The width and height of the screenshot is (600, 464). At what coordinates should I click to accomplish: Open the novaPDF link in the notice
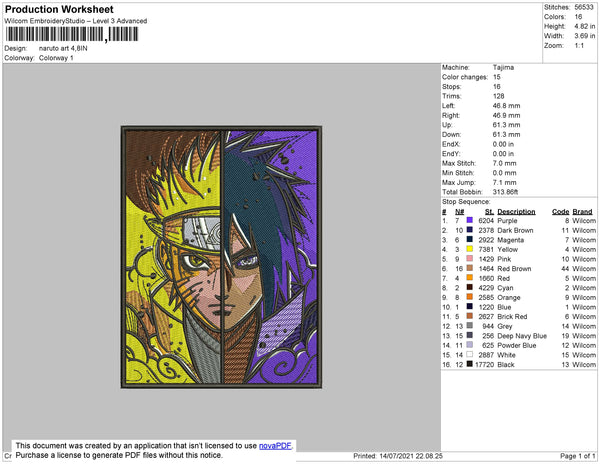click(x=275, y=446)
